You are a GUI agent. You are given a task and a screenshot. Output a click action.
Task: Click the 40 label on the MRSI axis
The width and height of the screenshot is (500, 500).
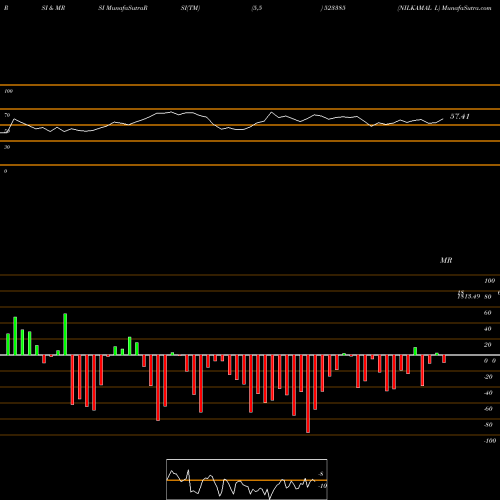coord(488,329)
